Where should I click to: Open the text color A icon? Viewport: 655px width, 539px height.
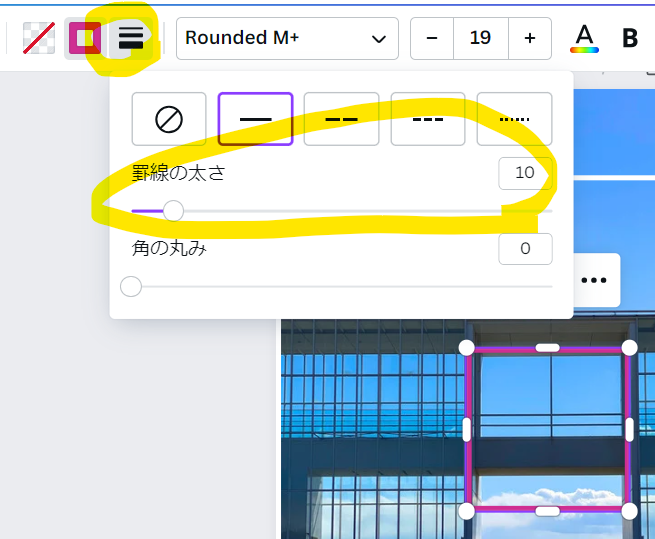tap(584, 38)
